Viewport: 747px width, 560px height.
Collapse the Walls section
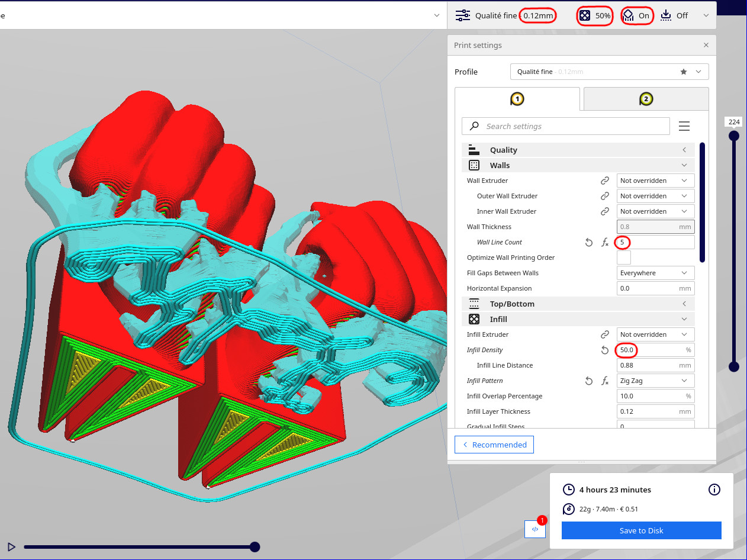click(x=684, y=165)
